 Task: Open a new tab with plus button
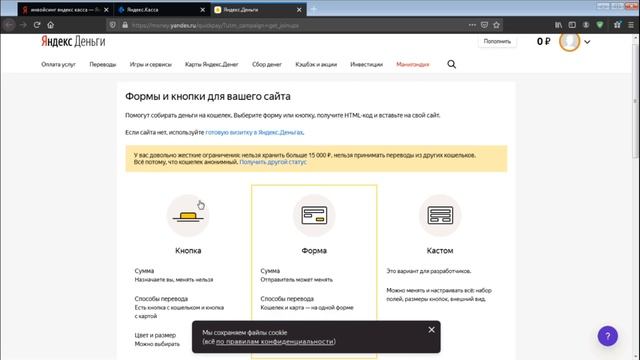tap(313, 9)
